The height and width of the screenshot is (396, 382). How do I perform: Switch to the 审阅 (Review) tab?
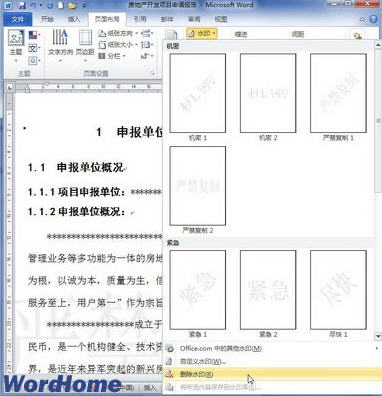pos(194,19)
